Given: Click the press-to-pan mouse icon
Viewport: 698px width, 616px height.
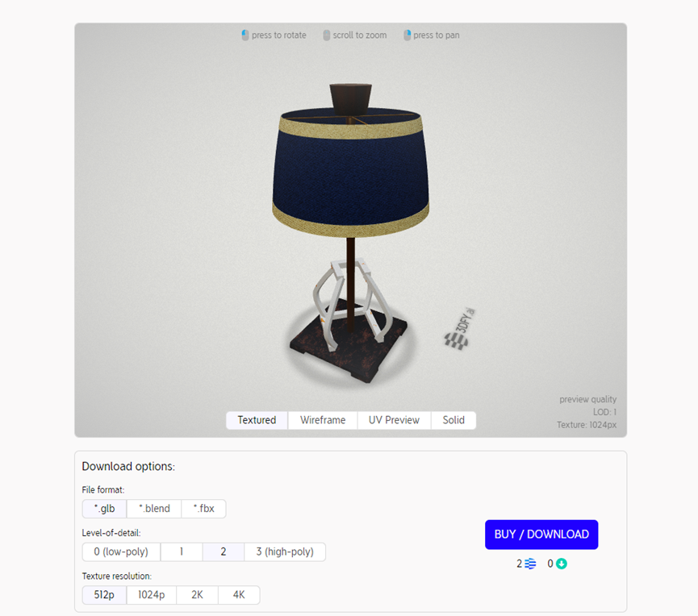Looking at the screenshot, I should (x=407, y=35).
